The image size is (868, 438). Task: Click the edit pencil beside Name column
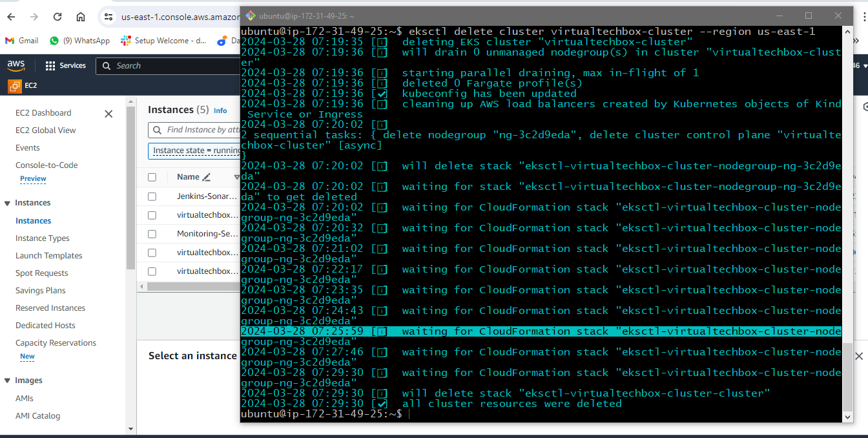(207, 178)
